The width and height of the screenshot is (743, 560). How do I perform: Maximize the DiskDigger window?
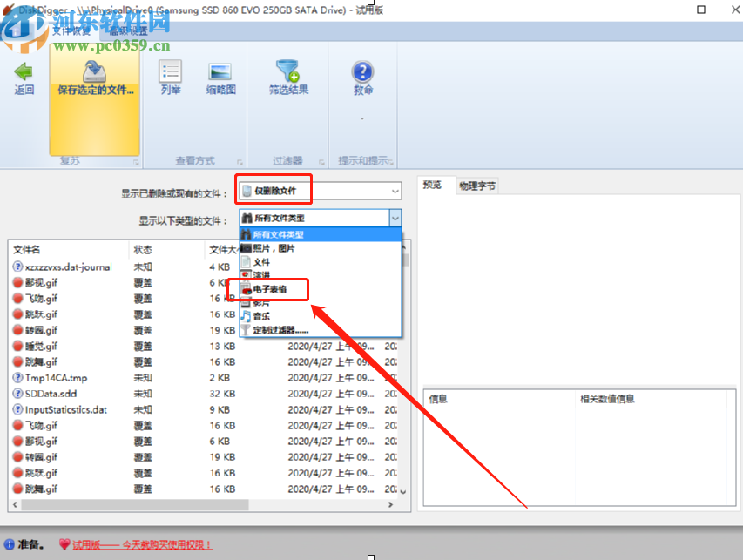(x=701, y=10)
